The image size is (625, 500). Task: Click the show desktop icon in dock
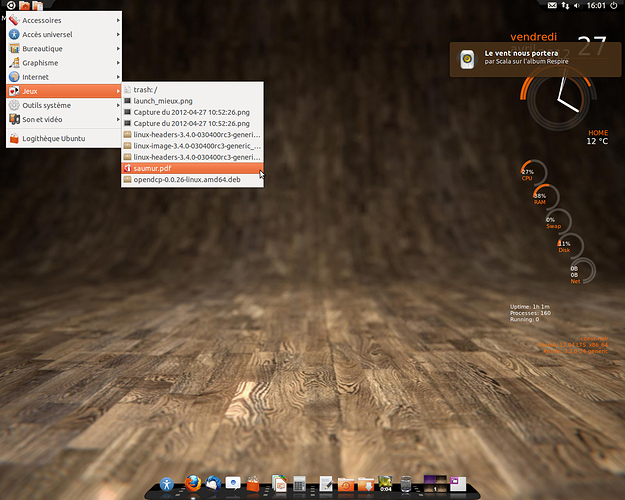pos(458,484)
